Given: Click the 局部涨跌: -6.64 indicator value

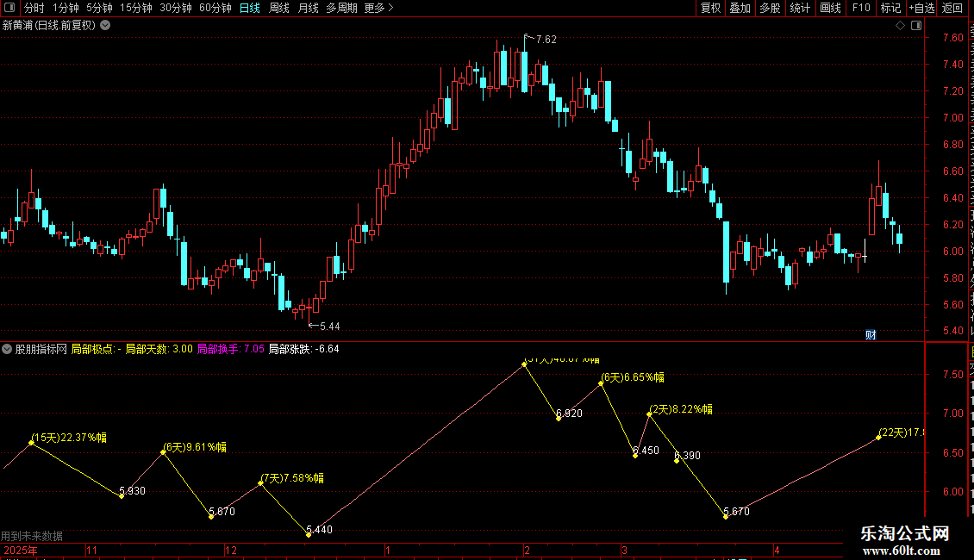Looking at the screenshot, I should [x=303, y=349].
